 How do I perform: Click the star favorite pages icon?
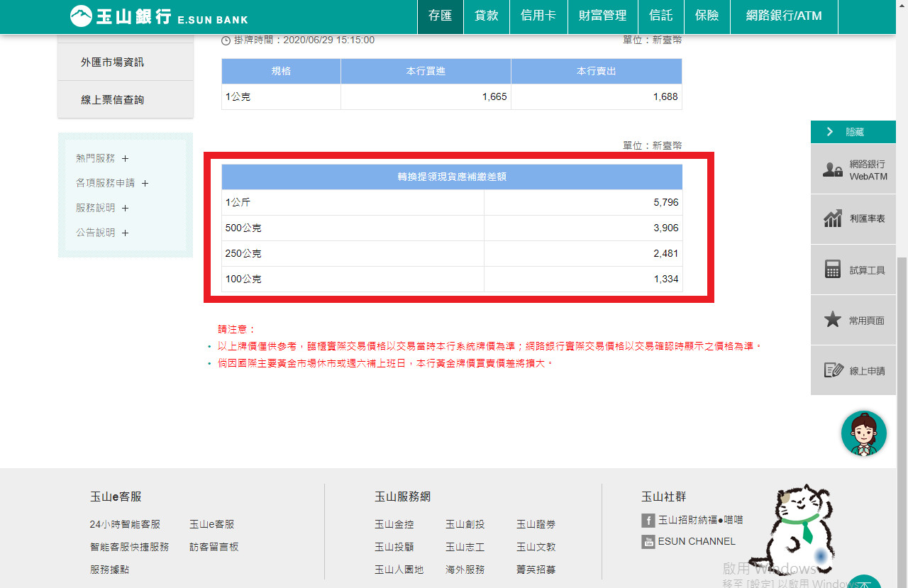coord(833,320)
